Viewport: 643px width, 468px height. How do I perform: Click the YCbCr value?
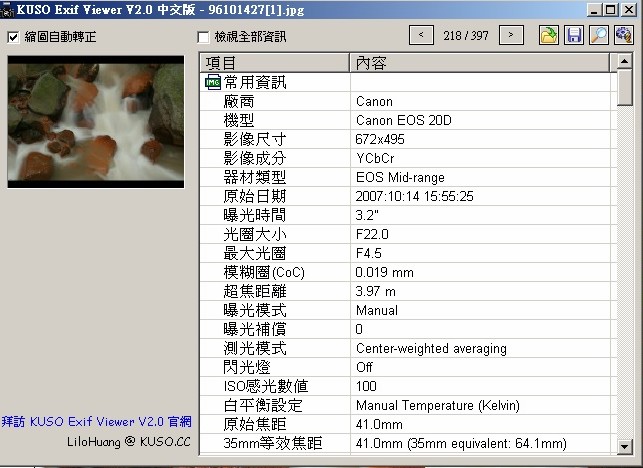point(375,158)
